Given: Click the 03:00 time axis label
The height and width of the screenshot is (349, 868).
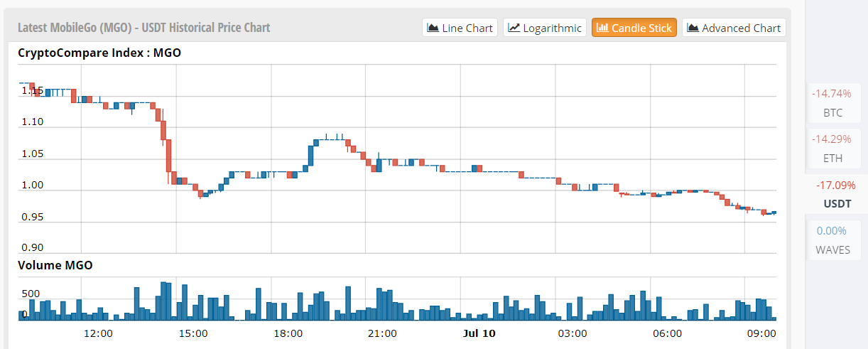Looking at the screenshot, I should click(x=573, y=333).
